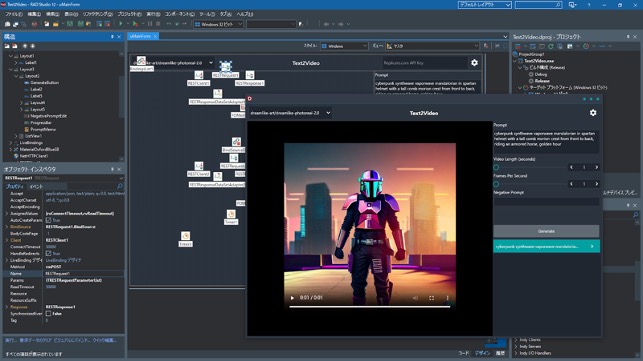This screenshot has width=643, height=361.
Task: Click the LiveBinding designer link in inspector
Action: point(63,260)
